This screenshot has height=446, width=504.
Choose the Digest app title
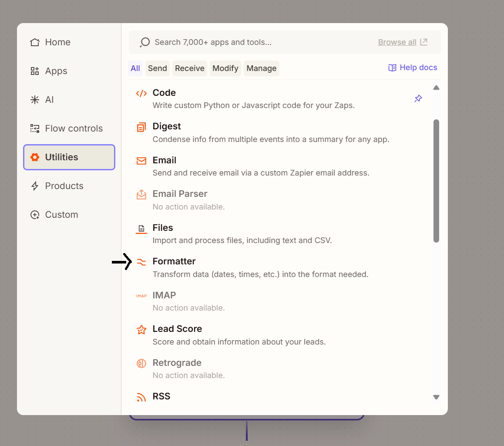(x=167, y=126)
